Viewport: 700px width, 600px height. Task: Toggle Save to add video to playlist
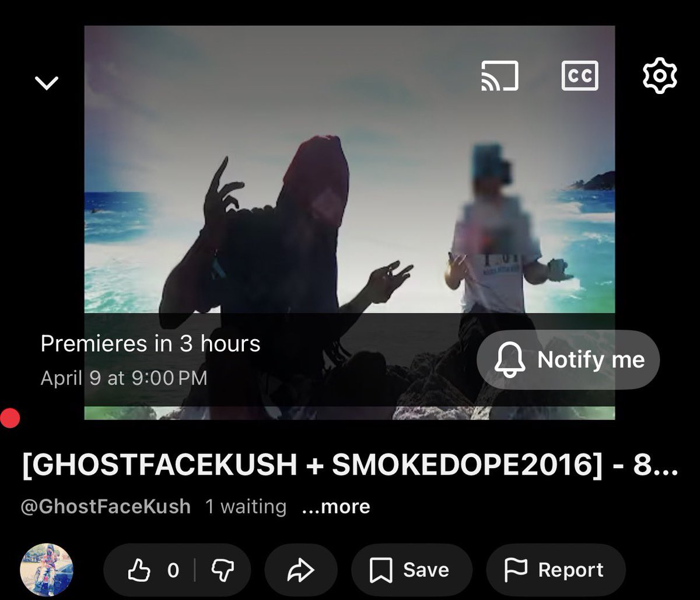tap(411, 569)
